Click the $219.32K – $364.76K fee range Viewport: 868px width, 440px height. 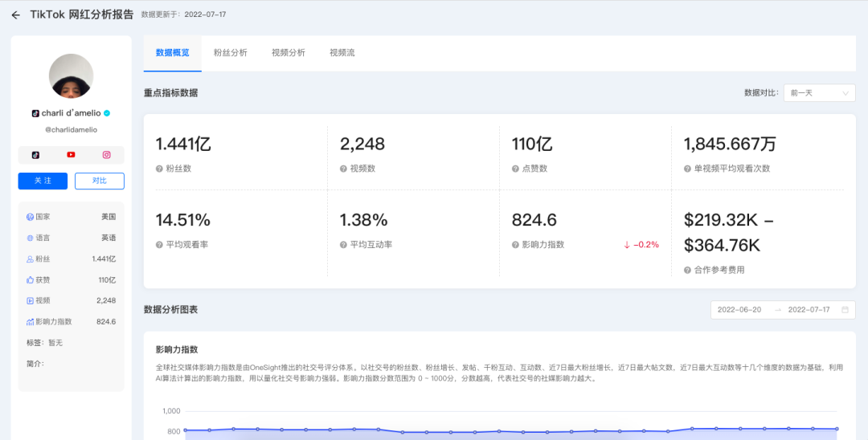click(x=729, y=232)
